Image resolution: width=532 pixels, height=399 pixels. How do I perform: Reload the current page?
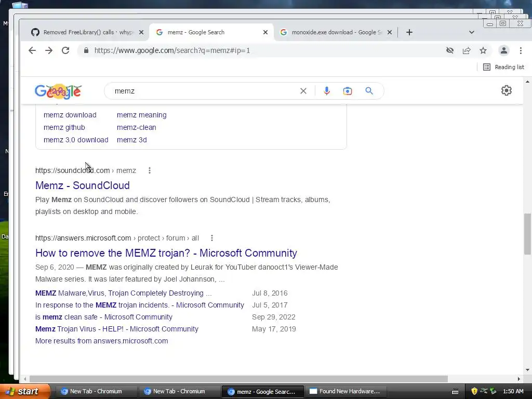click(65, 50)
